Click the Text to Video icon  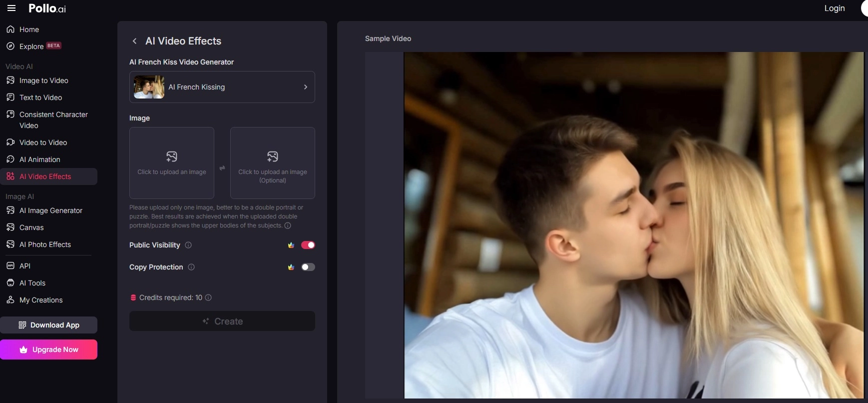coord(10,97)
